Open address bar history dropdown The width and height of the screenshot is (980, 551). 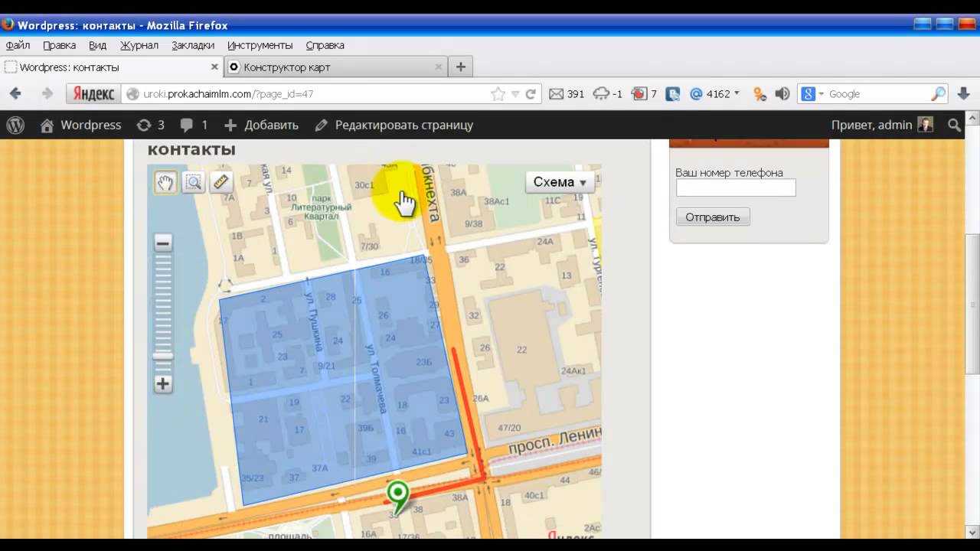[x=515, y=94]
